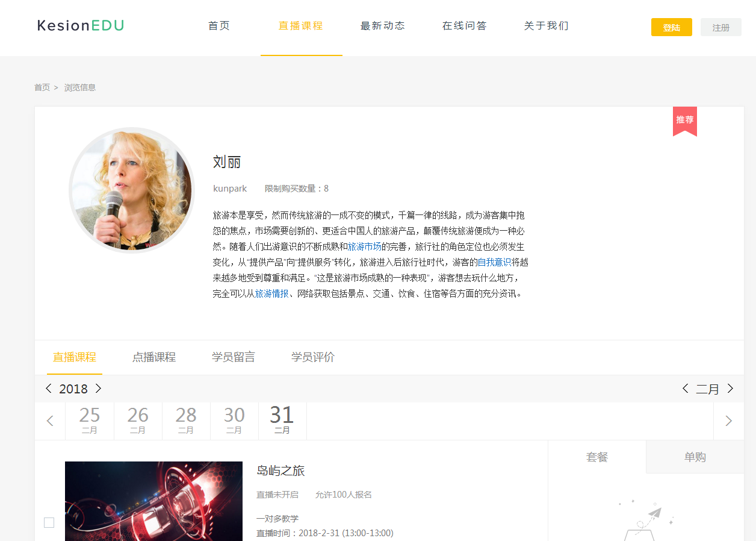Go to next year arrow beside 2018
Image resolution: width=756 pixels, height=541 pixels.
click(x=98, y=389)
